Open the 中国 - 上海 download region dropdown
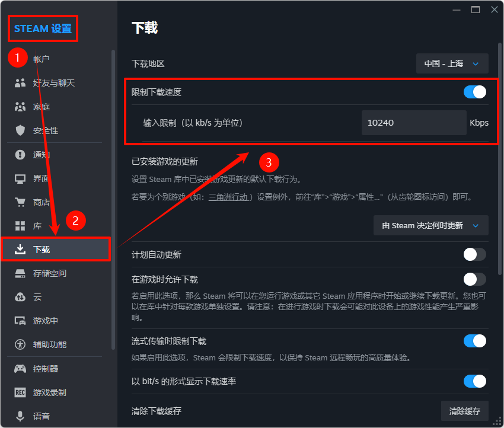The width and height of the screenshot is (504, 428). 452,63
